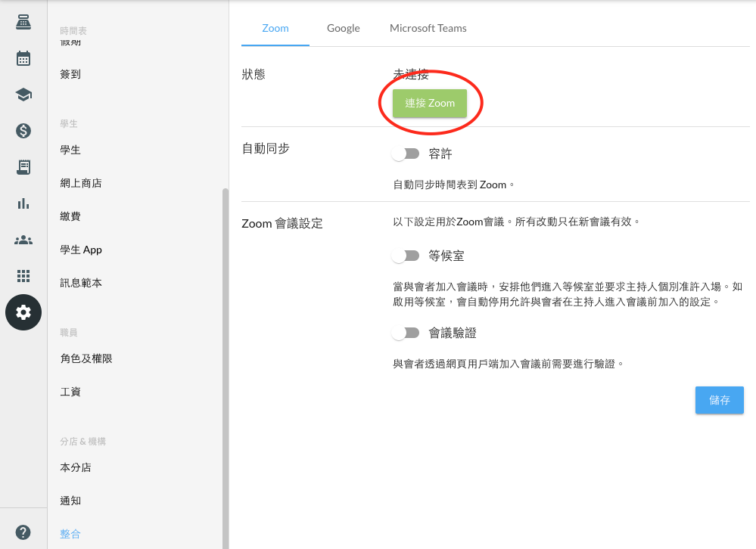Open the receipt document icon
This screenshot has width=756, height=549.
[23, 167]
